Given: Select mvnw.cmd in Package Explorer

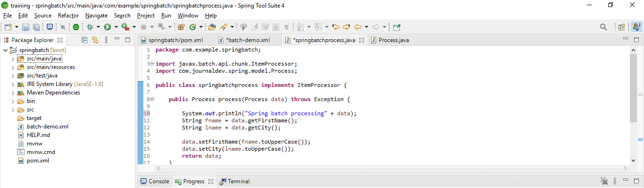Looking at the screenshot, I should 36,152.
